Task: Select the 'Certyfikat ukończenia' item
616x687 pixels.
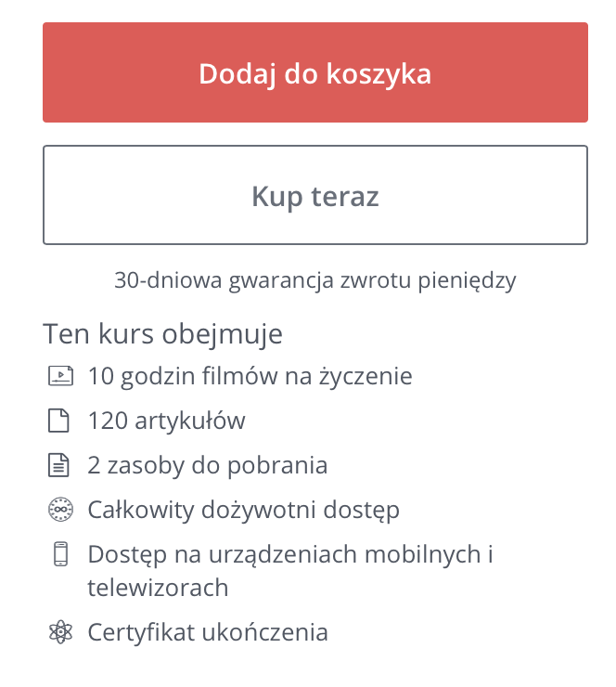Action: [208, 633]
